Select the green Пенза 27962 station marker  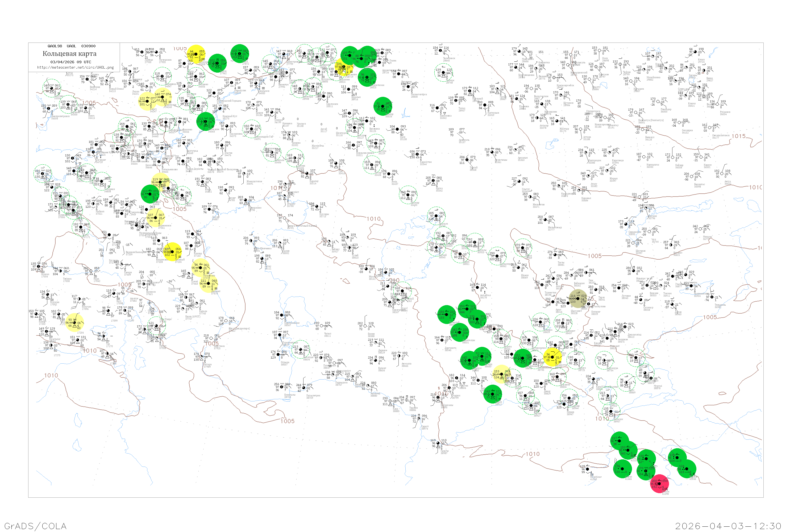point(218,63)
